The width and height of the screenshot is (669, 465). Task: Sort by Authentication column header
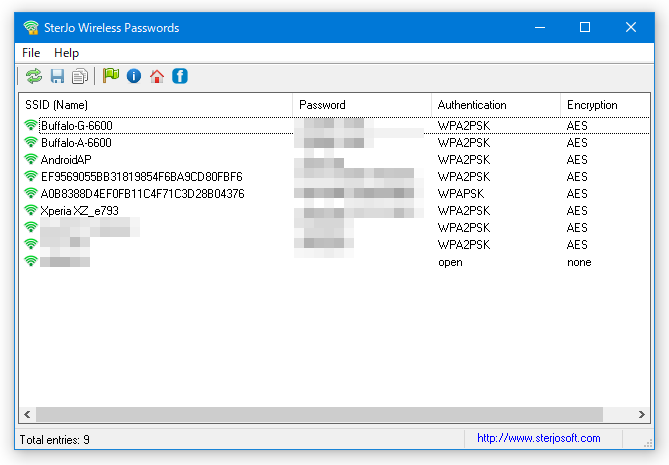pos(496,105)
